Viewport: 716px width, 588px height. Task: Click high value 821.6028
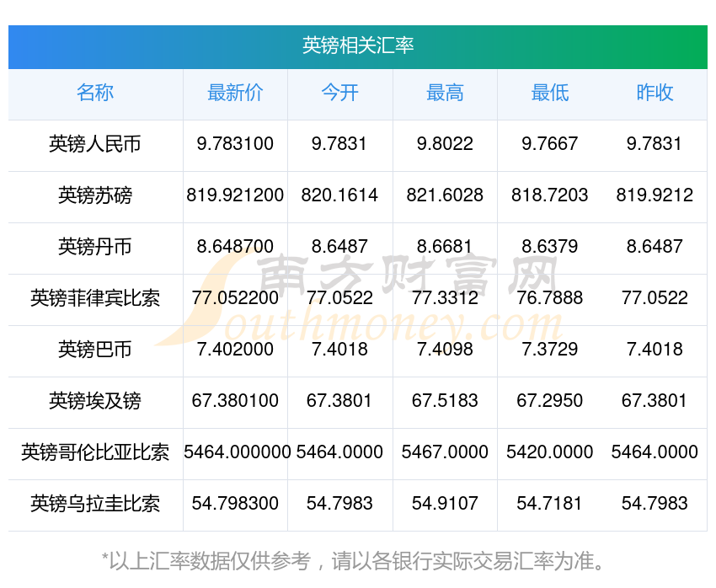(x=445, y=195)
